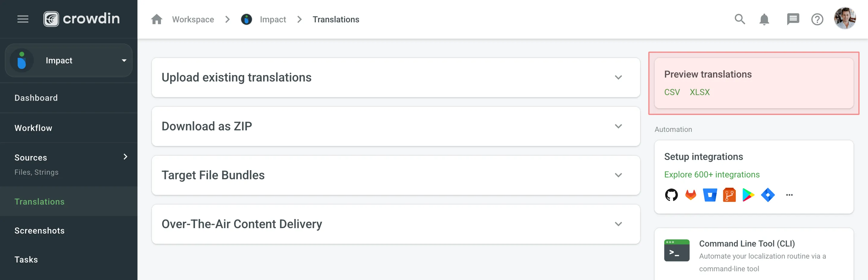Open the notifications bell icon

click(x=764, y=20)
